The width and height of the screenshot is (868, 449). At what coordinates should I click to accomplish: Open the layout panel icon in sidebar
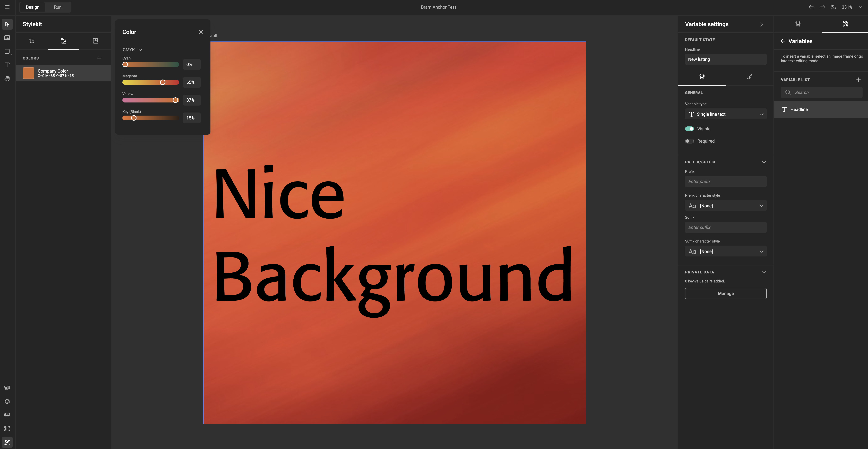click(x=7, y=388)
